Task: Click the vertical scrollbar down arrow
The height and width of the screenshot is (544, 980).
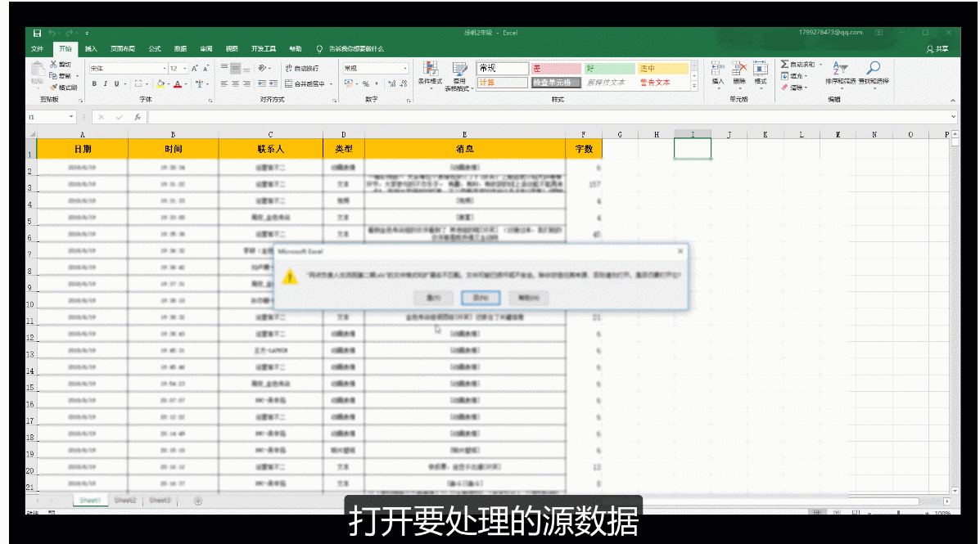Action: coord(955,491)
